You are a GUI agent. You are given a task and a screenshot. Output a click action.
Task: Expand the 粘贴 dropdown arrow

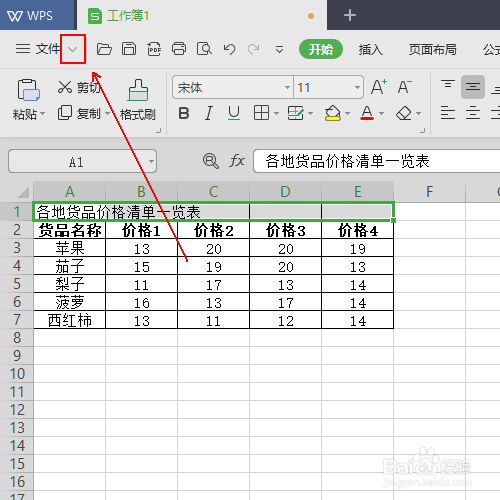[x=42, y=114]
